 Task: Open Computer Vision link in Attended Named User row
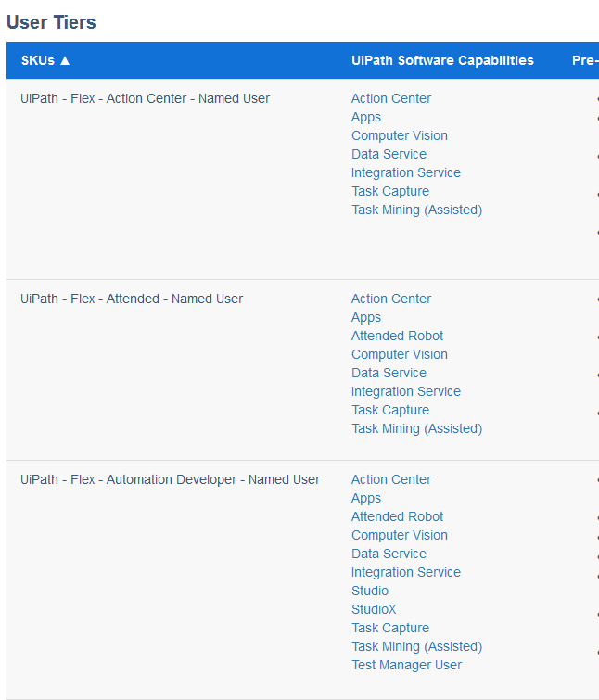point(399,354)
